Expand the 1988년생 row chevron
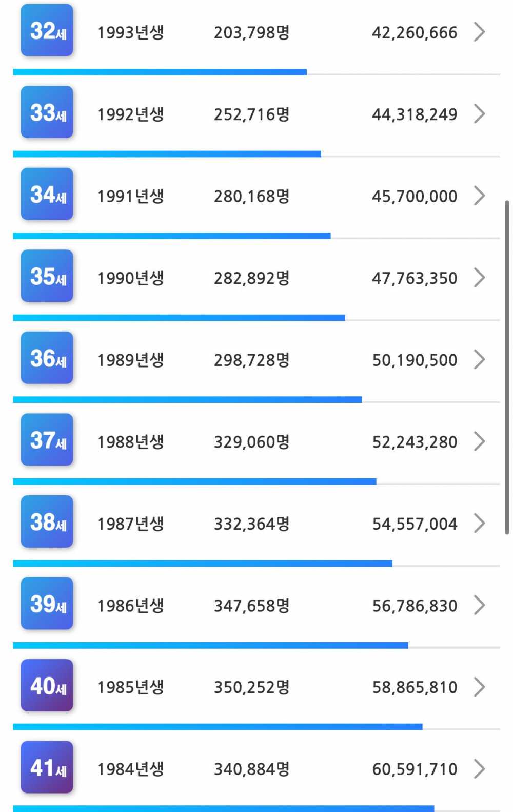This screenshot has height=812, width=513. [479, 441]
